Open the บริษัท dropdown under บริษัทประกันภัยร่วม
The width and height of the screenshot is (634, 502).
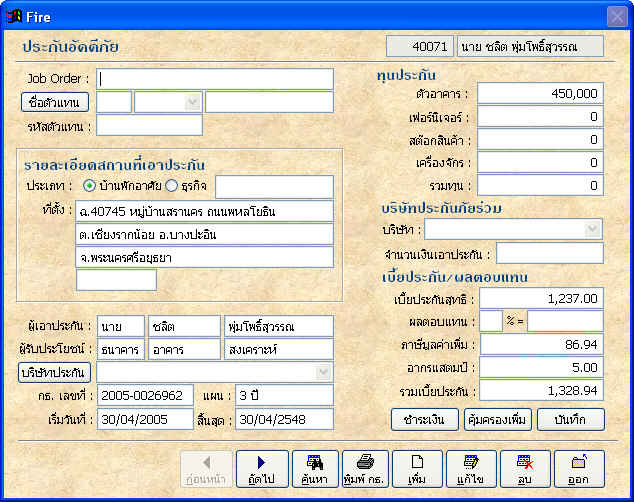(592, 229)
